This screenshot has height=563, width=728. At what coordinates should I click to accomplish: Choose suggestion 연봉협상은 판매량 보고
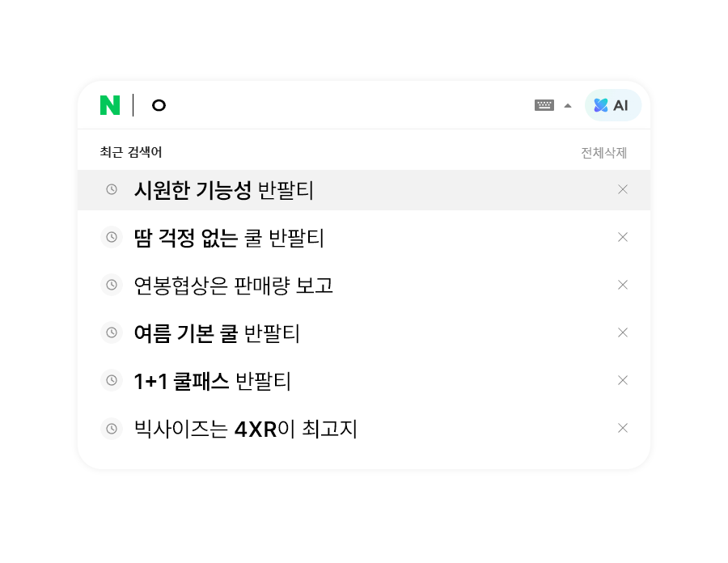(x=234, y=286)
